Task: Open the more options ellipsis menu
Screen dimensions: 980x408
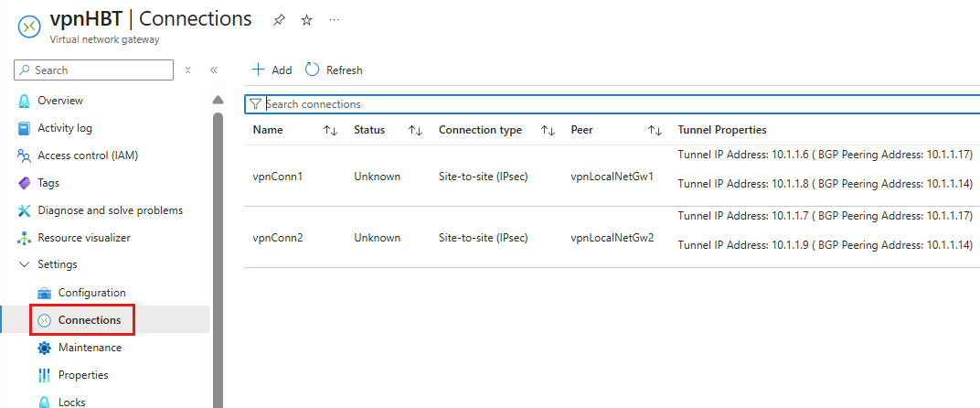Action: coord(335,20)
